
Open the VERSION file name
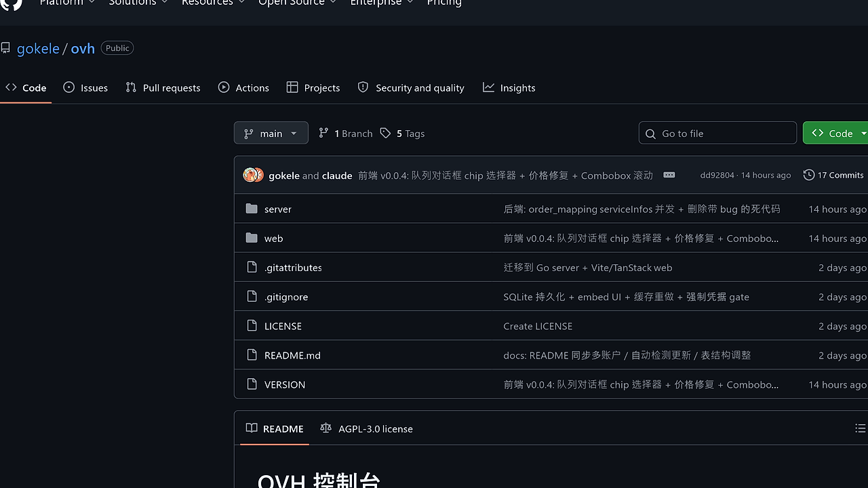click(x=285, y=384)
